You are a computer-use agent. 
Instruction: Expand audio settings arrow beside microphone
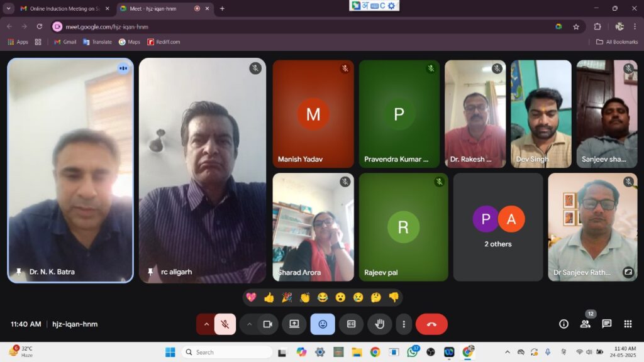click(206, 324)
